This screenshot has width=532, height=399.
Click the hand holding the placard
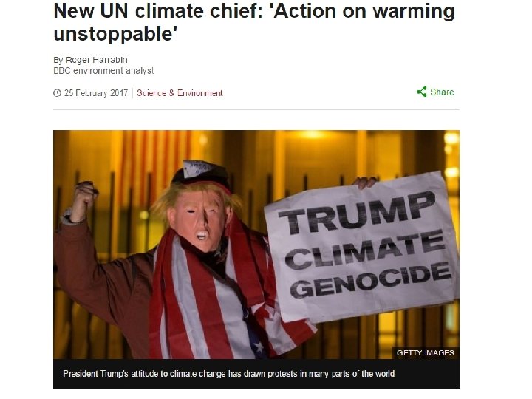coord(365,183)
